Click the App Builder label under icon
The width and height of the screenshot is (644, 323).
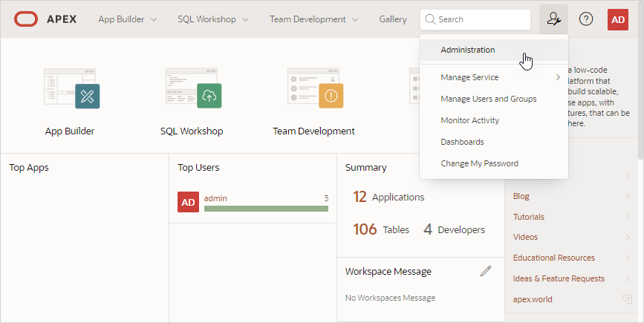70,131
